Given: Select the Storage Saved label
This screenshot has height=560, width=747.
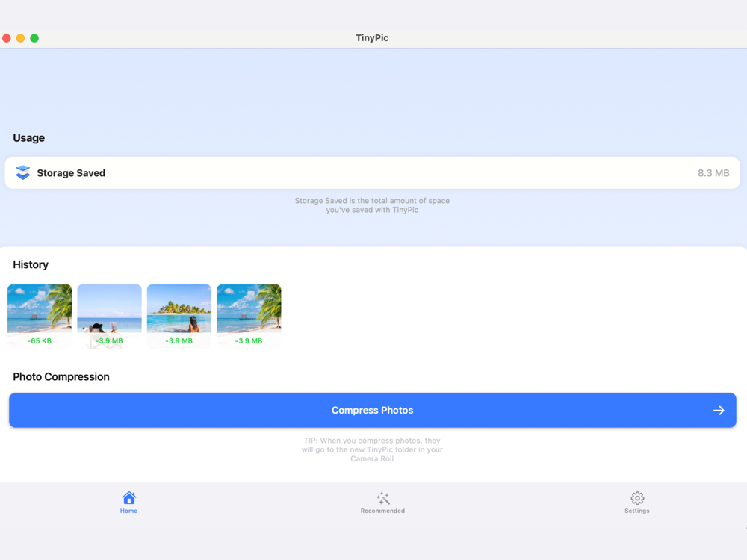Looking at the screenshot, I should click(x=71, y=173).
